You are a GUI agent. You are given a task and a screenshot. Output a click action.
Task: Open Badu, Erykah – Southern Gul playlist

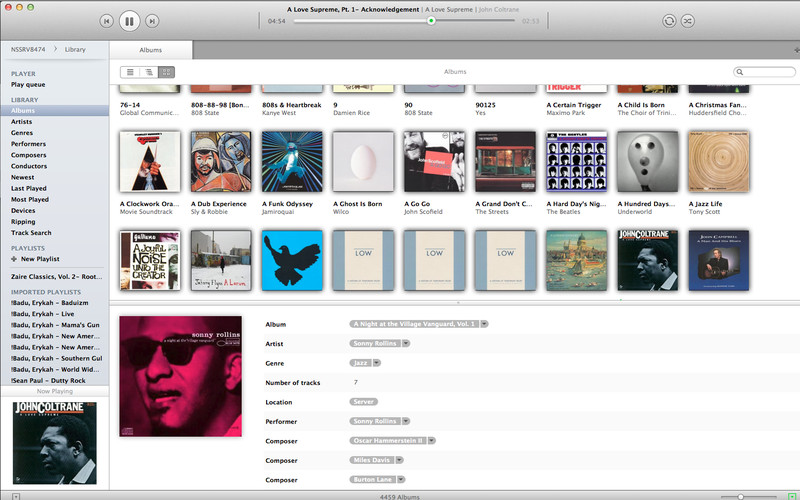[x=57, y=358]
